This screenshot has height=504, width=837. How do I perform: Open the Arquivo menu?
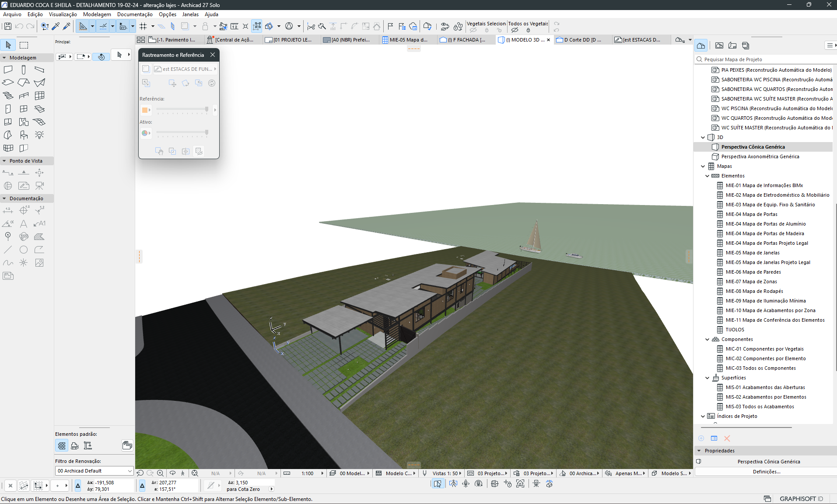(x=12, y=14)
